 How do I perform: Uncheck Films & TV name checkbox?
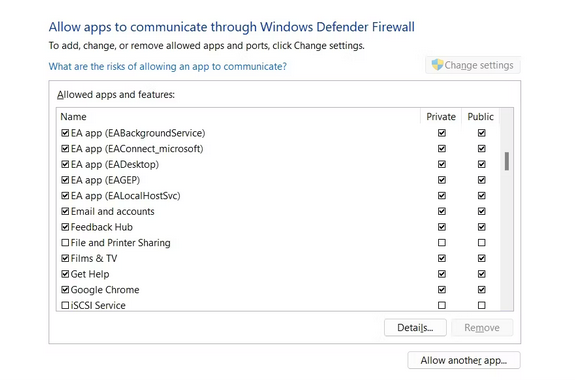tap(65, 258)
